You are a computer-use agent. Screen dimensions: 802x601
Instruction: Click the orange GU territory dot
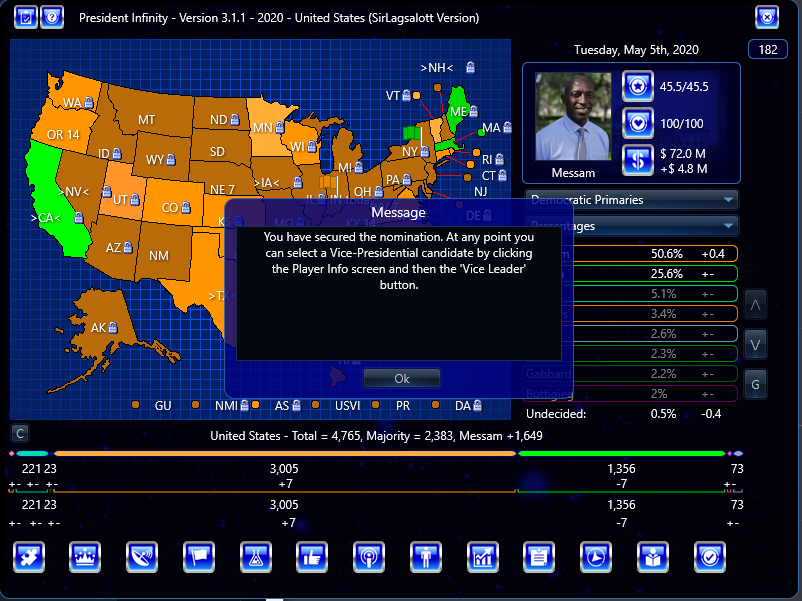click(x=135, y=405)
